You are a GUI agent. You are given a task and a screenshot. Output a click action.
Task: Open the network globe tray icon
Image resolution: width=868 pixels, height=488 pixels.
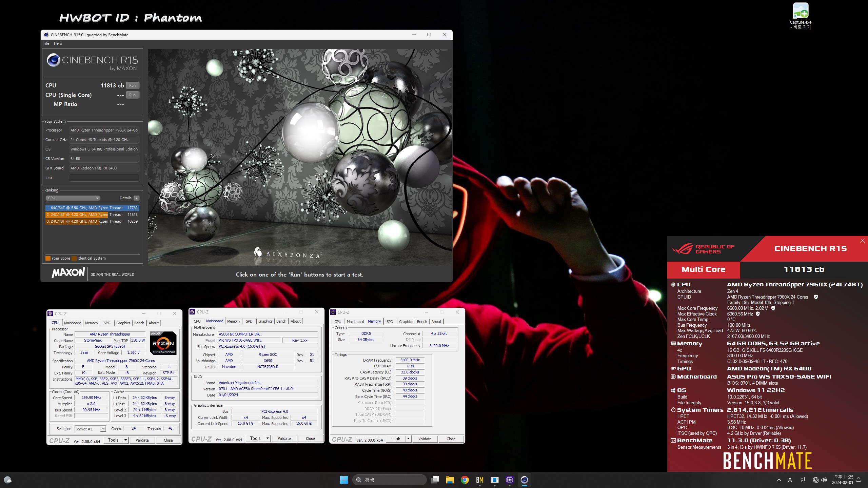pyautogui.click(x=815, y=480)
